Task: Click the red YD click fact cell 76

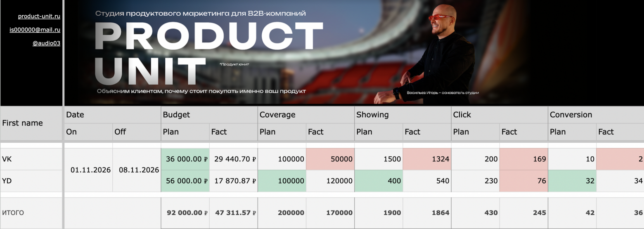Action: click(523, 181)
